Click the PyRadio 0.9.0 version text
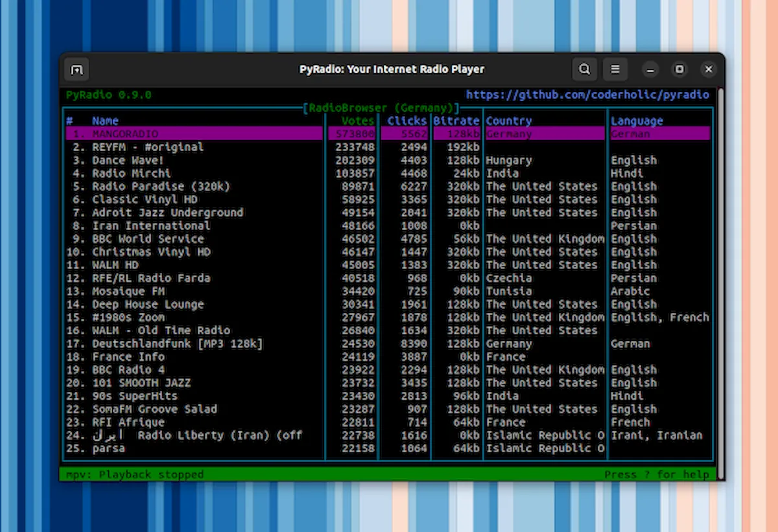Screen dimensions: 778x532 click(109, 95)
